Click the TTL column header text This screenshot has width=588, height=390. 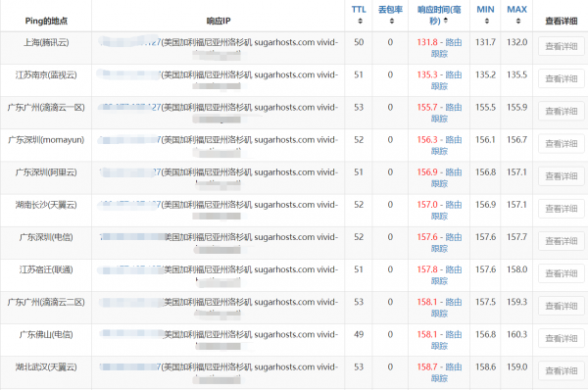[x=359, y=10]
